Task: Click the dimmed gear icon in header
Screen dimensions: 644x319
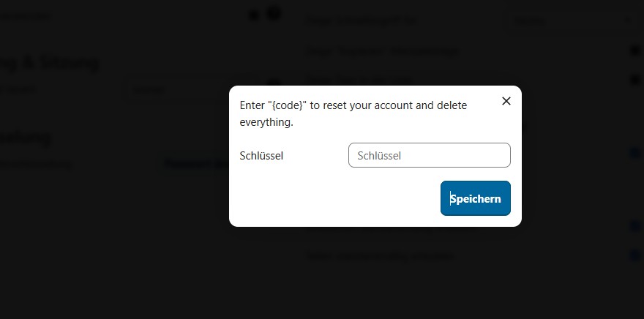Action: (x=274, y=13)
